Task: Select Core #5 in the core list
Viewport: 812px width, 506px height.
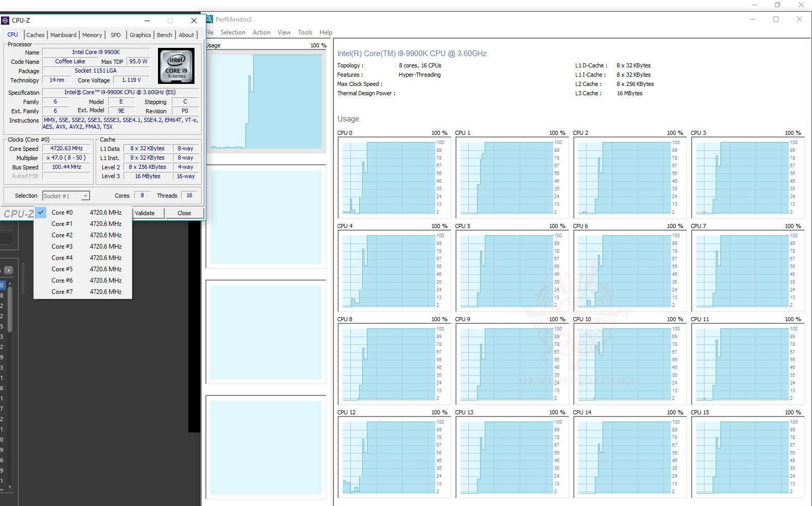Action: click(83, 269)
